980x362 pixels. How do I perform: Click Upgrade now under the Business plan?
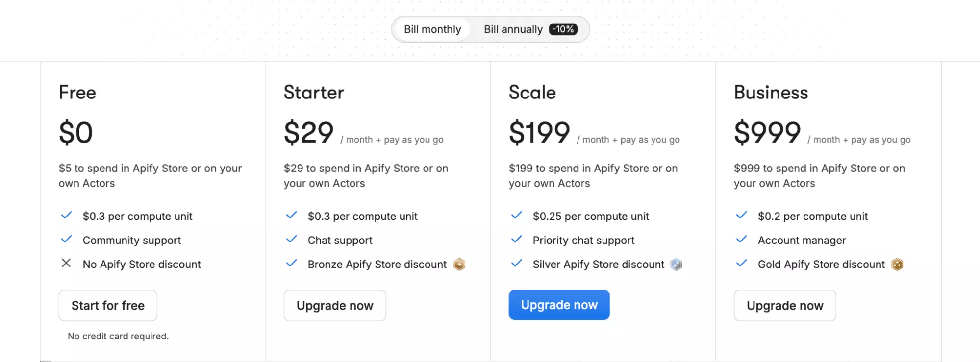[784, 305]
